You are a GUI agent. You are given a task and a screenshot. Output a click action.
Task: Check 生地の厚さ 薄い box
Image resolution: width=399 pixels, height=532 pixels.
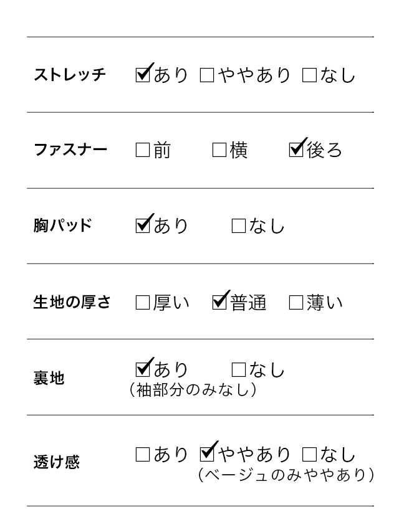click(x=296, y=303)
